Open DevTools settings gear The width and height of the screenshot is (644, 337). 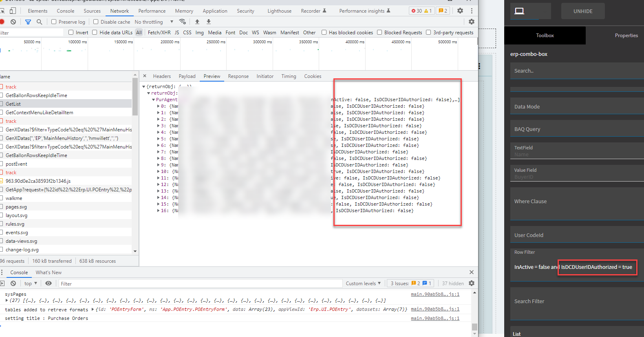tap(460, 11)
